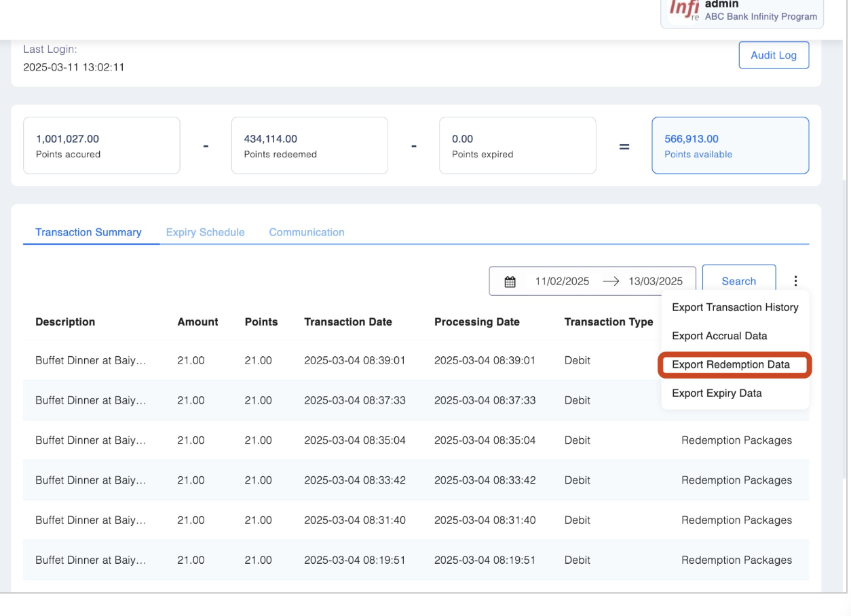Click the arrow between the two dates

pyautogui.click(x=610, y=282)
